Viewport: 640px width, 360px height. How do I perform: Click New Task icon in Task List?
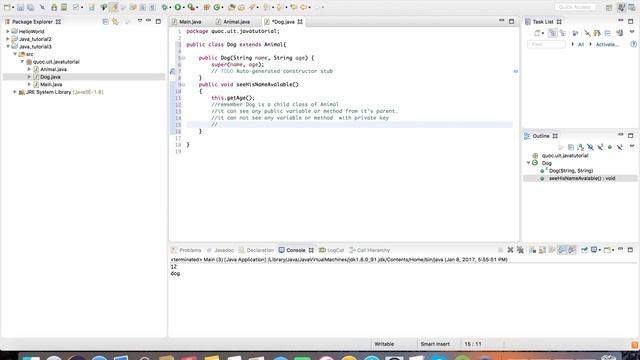point(537,33)
